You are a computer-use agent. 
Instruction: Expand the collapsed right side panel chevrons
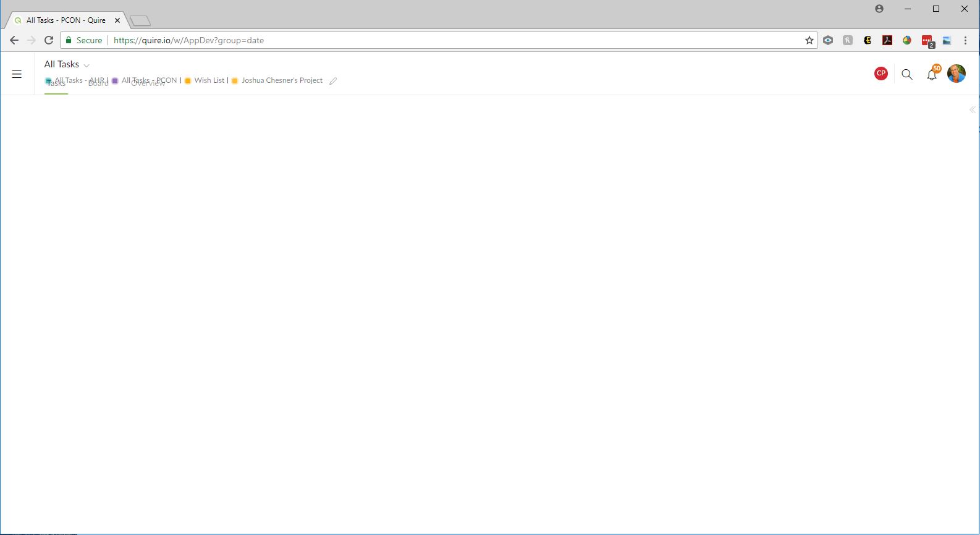pos(972,110)
